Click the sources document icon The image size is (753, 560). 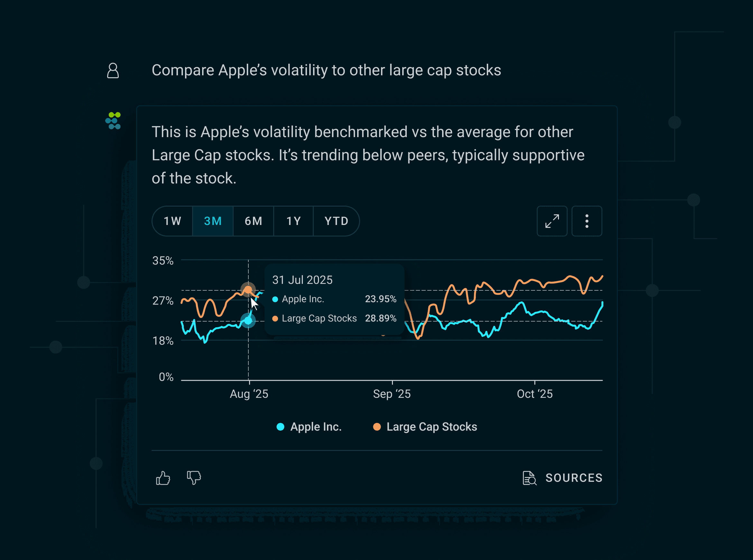point(529,478)
